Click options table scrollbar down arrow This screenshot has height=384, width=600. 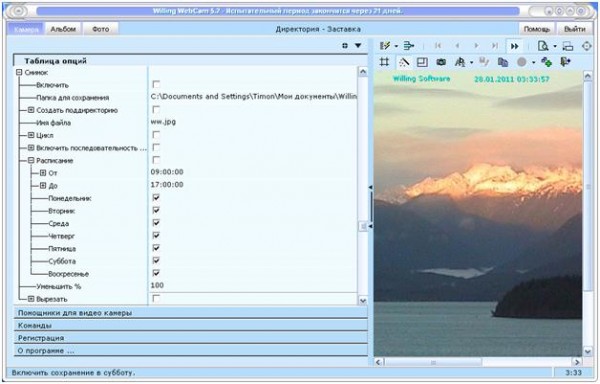click(363, 301)
